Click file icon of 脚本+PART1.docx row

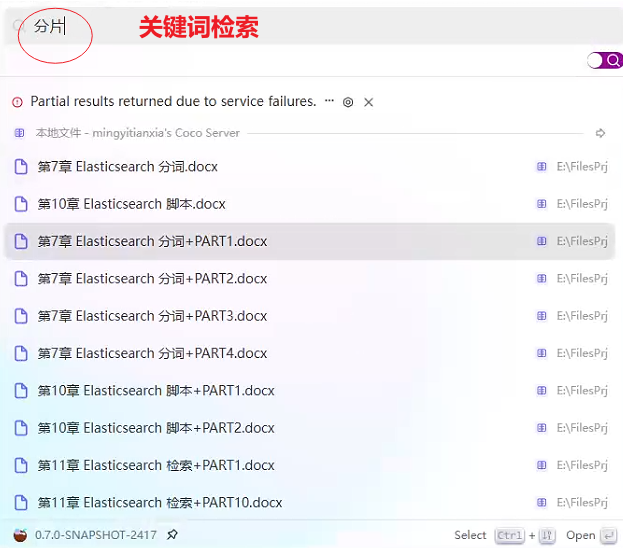pyautogui.click(x=21, y=391)
